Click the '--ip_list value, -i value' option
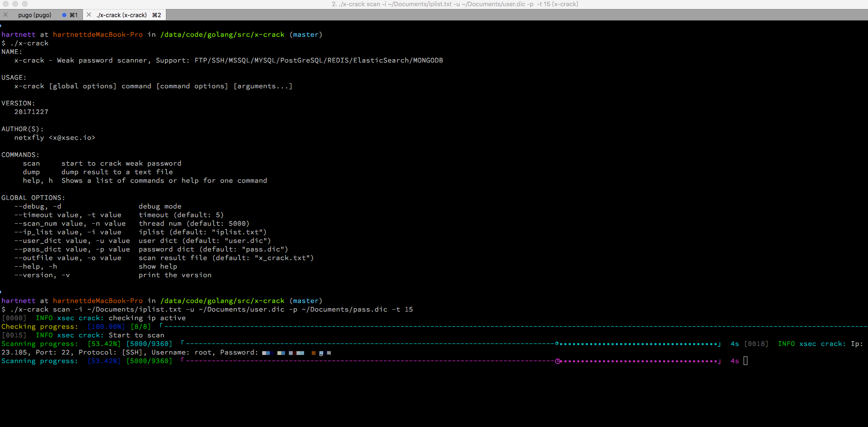 point(68,232)
